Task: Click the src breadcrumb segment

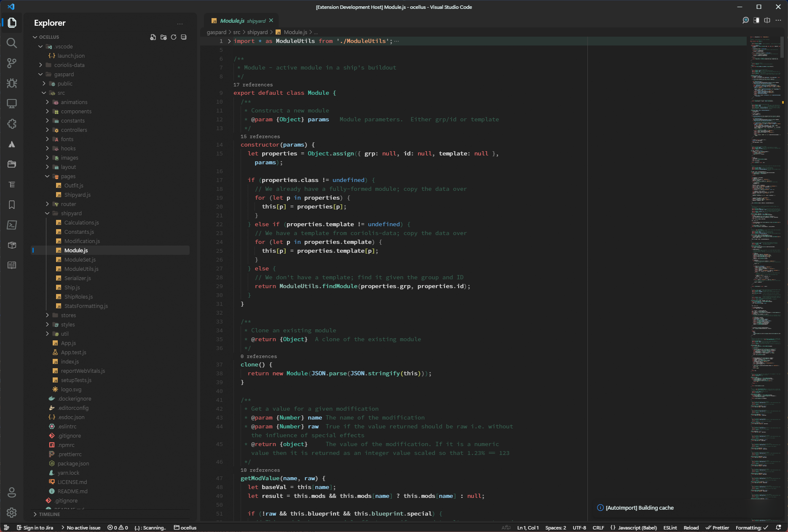Action: 237,32
